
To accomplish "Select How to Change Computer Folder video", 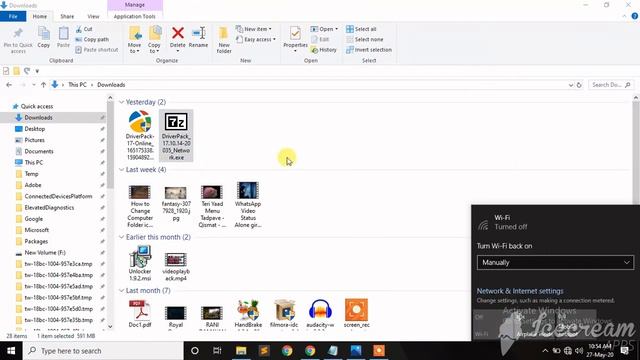I will pos(140,205).
